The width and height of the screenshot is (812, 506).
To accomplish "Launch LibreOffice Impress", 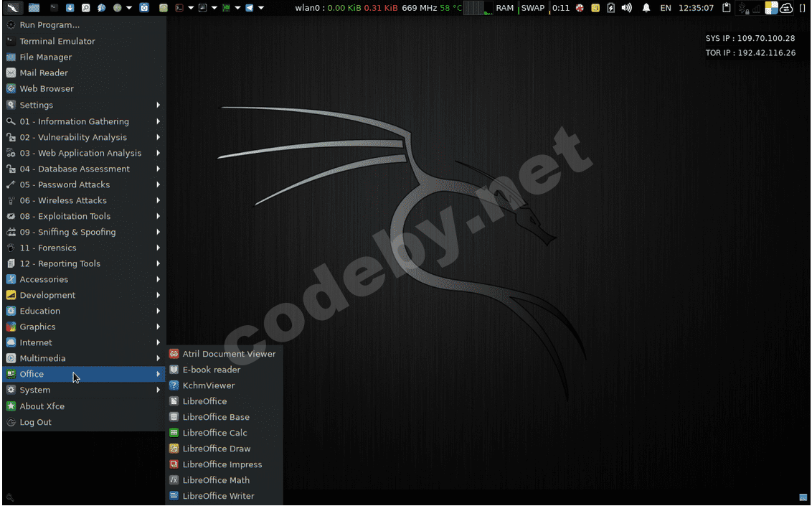I will tap(225, 464).
